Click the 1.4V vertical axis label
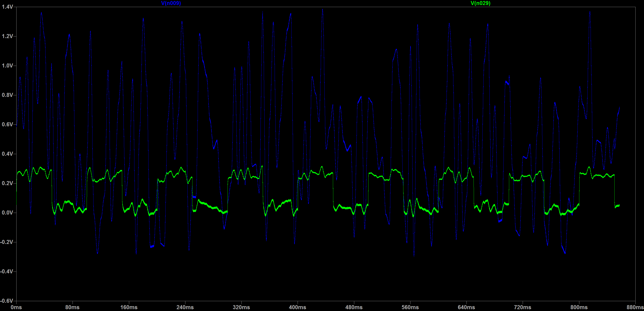 [x=7, y=7]
